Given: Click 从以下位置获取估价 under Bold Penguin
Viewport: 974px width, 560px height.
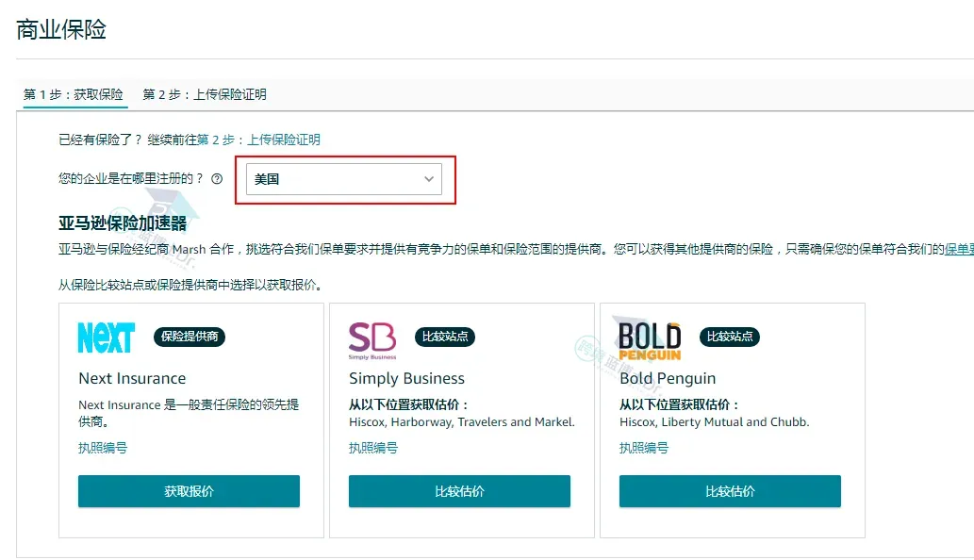Looking at the screenshot, I should [x=680, y=404].
